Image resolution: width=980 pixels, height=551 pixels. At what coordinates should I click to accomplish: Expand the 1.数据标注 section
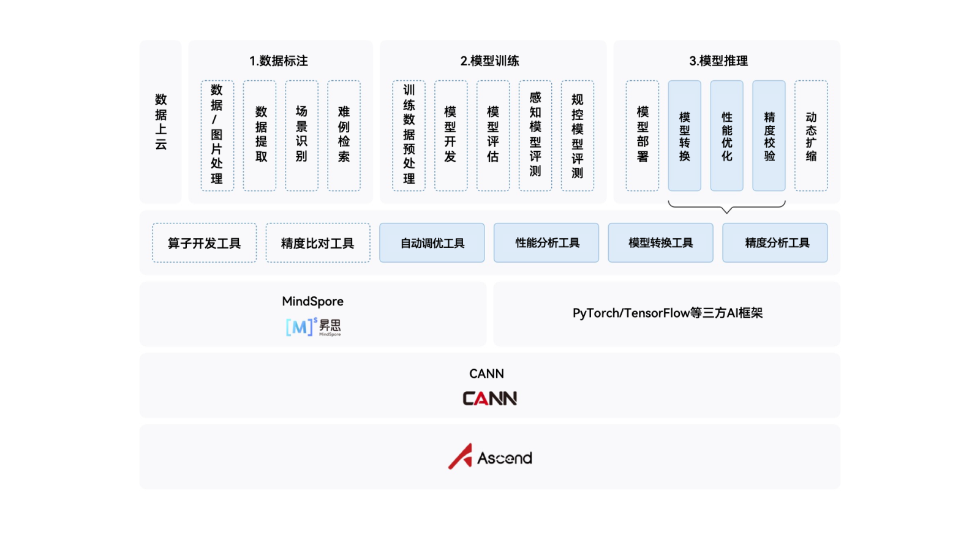coord(280,61)
